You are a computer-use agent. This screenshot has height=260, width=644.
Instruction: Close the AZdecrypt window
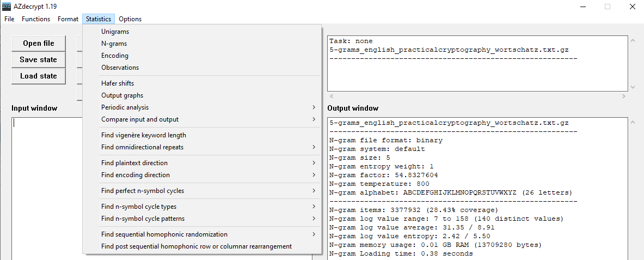632,7
